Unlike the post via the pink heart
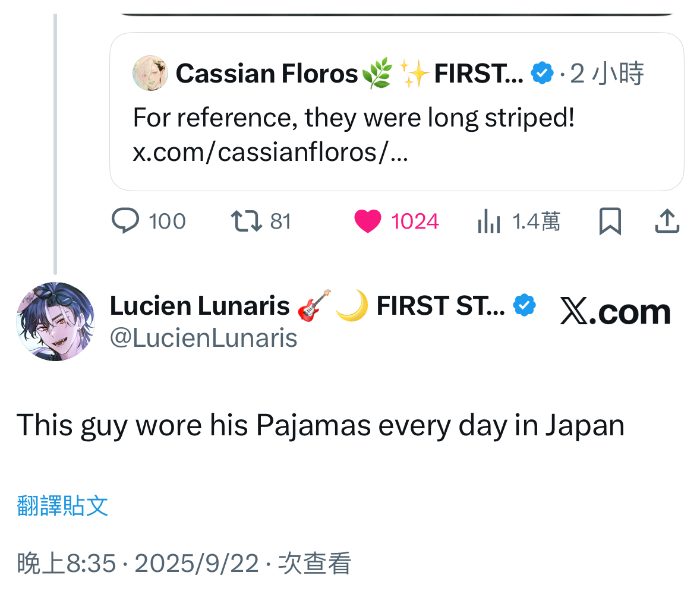The height and width of the screenshot is (601, 700). pos(368,222)
